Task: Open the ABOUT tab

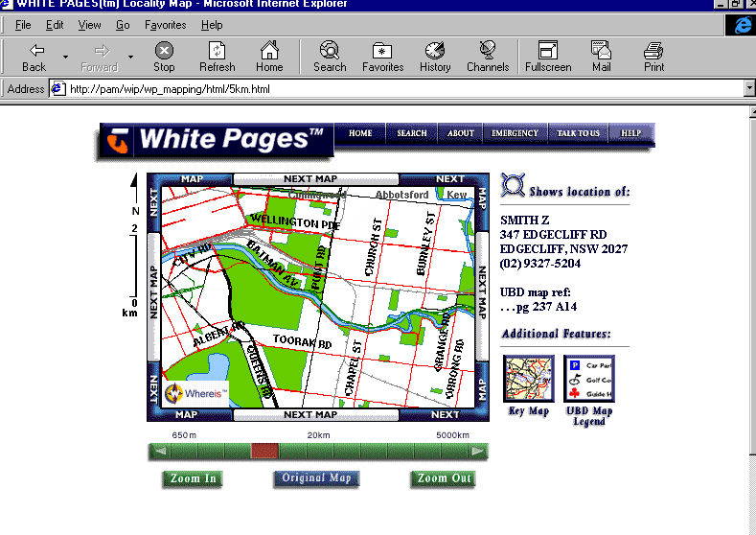Action: tap(461, 133)
